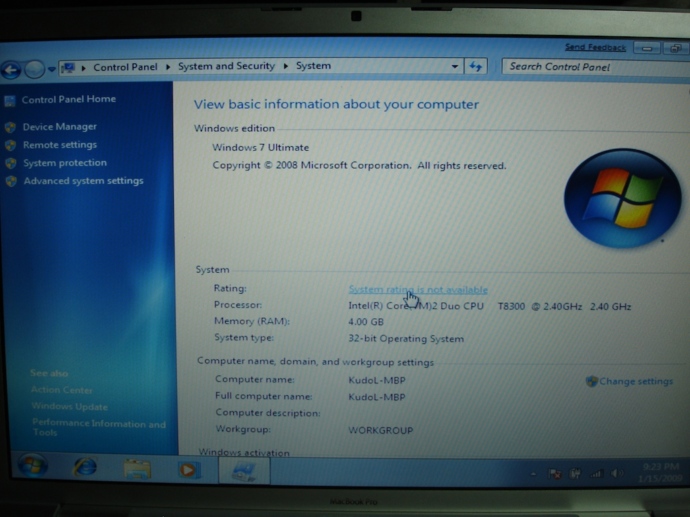Screen dimensions: 690x517
Task: Open the Start menu orb
Action: [x=32, y=466]
